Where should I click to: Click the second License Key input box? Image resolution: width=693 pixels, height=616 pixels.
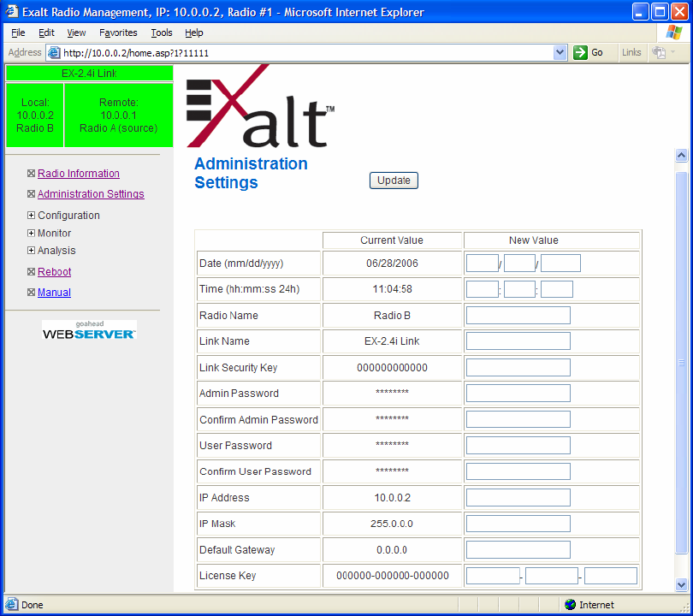(552, 576)
